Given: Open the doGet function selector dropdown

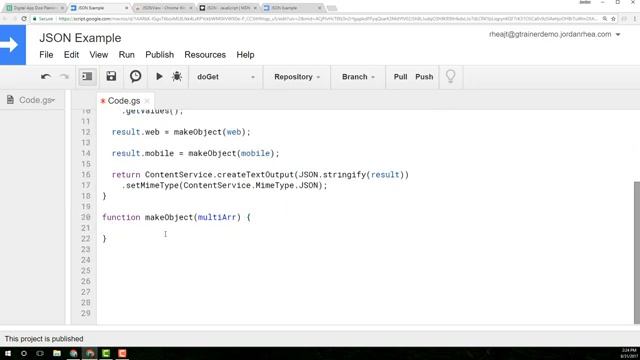Looking at the screenshot, I should [x=226, y=77].
